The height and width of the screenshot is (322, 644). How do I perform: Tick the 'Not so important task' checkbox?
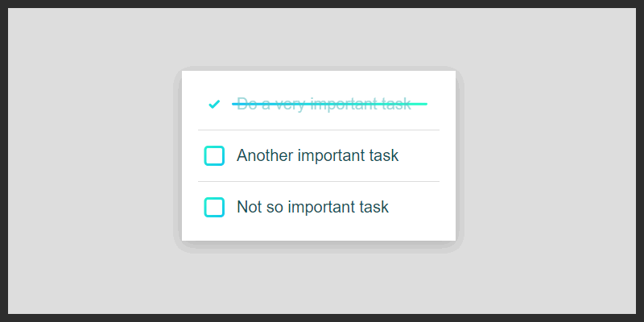pos(214,207)
